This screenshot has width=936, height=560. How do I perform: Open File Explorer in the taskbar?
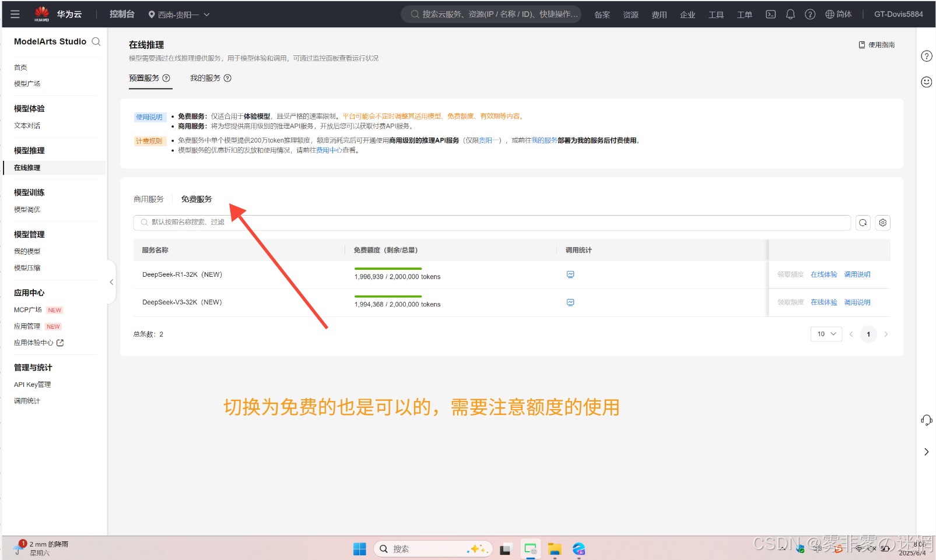(554, 549)
